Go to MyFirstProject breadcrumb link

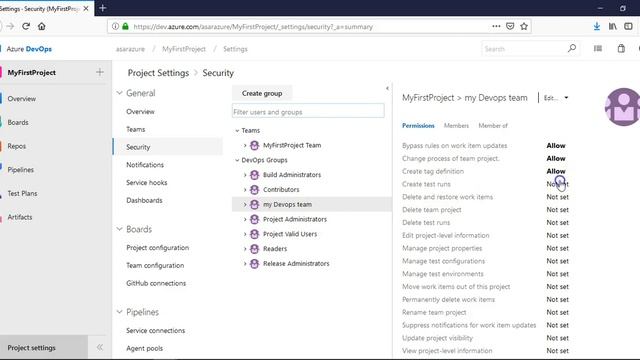coord(184,49)
